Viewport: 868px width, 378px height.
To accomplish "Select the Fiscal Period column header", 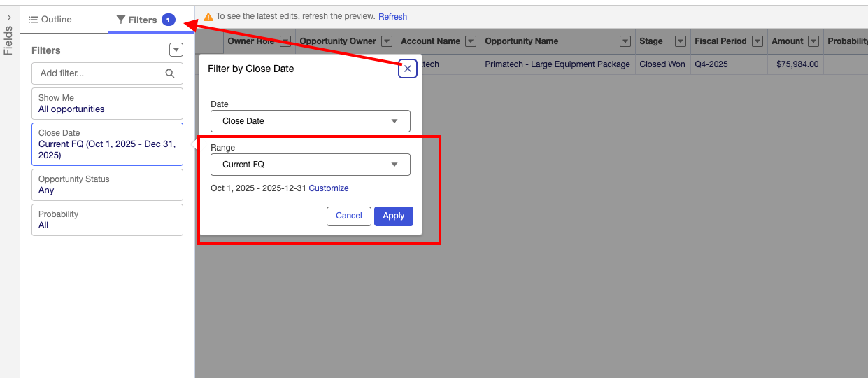I will coord(729,41).
